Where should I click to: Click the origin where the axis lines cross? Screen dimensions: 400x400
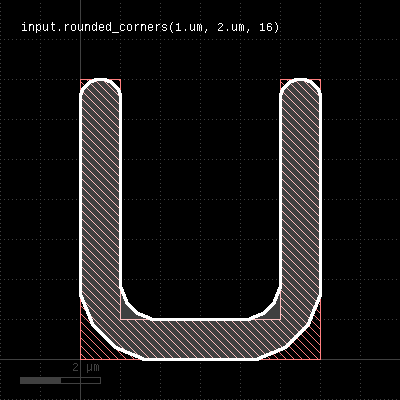coord(80,359)
